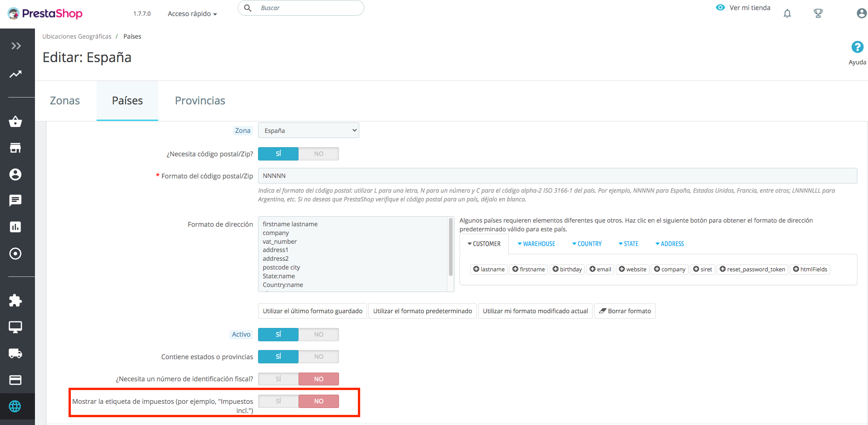This screenshot has width=868, height=425.
Task: Click the eye icon next to Ver mi tienda
Action: (x=720, y=7)
